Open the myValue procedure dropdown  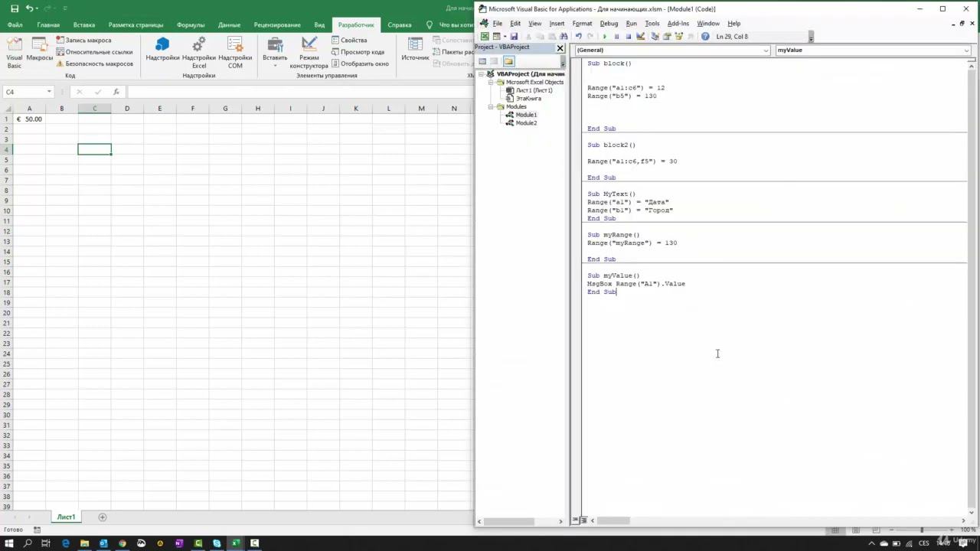click(x=873, y=50)
